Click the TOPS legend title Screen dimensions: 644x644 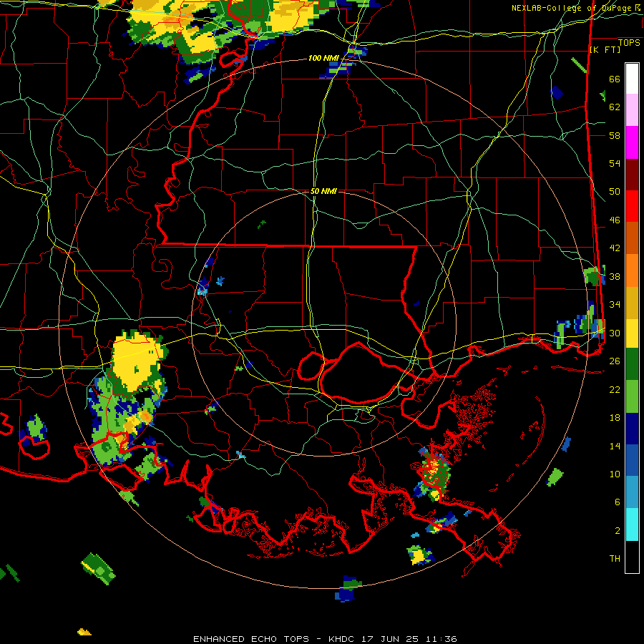click(x=629, y=42)
